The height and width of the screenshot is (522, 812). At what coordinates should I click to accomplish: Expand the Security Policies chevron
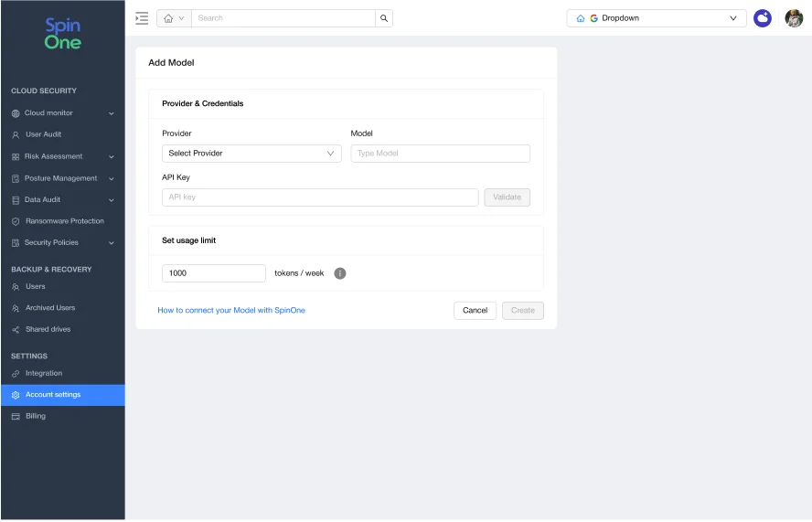tap(112, 243)
